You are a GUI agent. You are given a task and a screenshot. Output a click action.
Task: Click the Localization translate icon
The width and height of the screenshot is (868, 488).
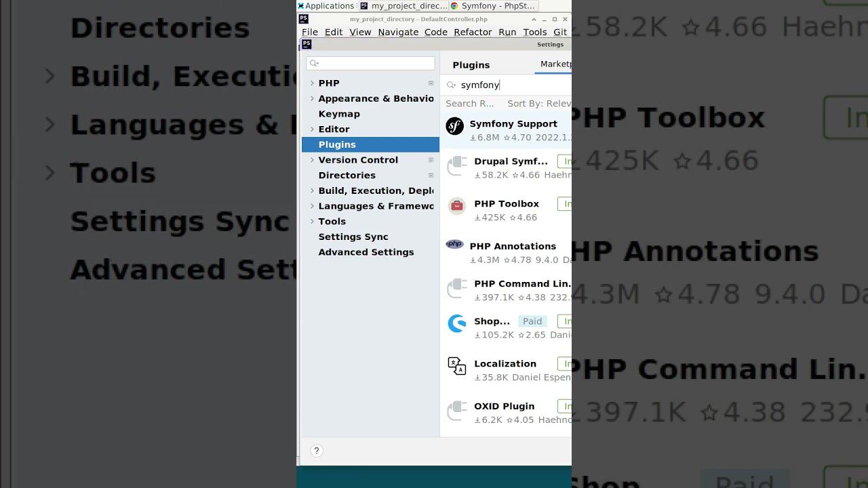tap(457, 366)
